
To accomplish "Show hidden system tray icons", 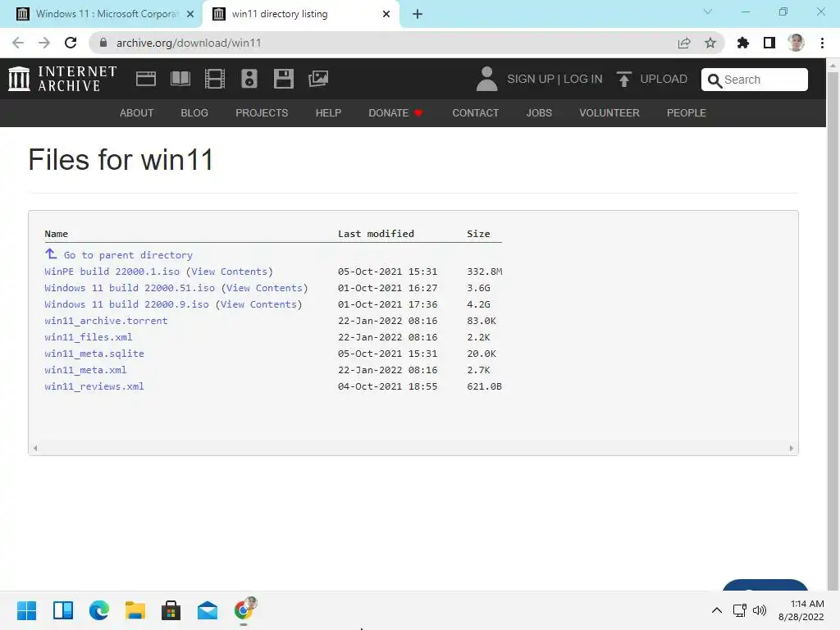I will click(717, 610).
